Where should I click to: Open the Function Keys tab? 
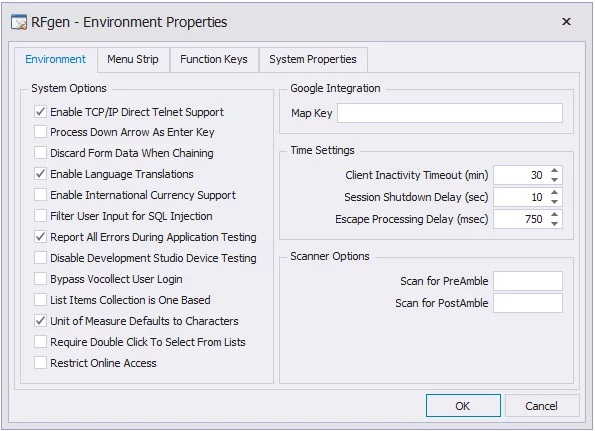[214, 60]
